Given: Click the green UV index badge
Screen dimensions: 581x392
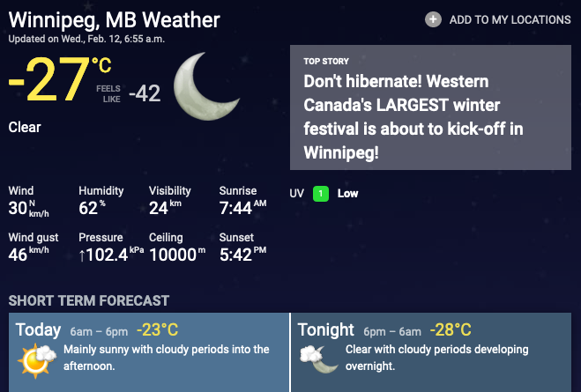Looking at the screenshot, I should [x=322, y=194].
